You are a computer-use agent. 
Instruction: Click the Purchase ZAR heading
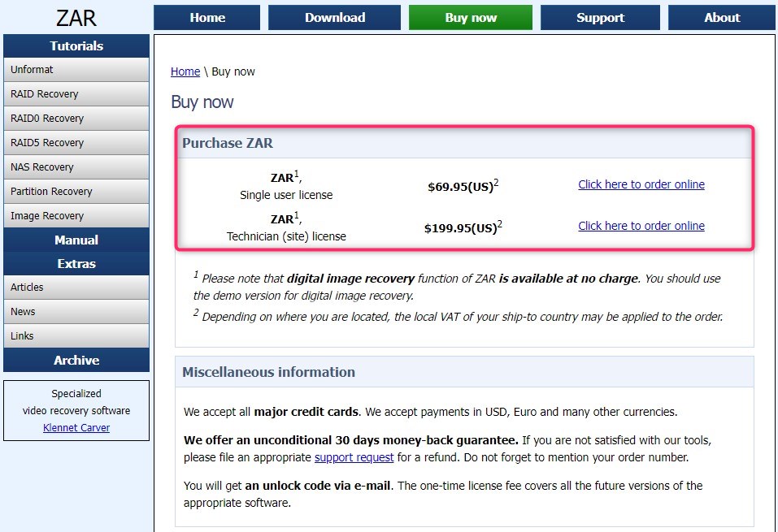[x=228, y=143]
